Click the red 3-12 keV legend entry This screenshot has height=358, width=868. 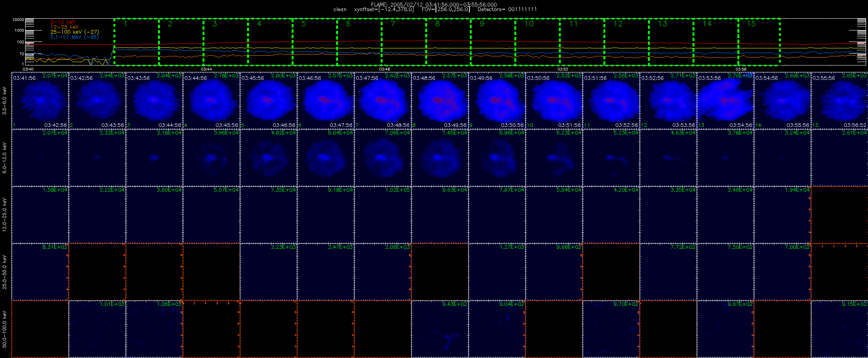(x=63, y=22)
